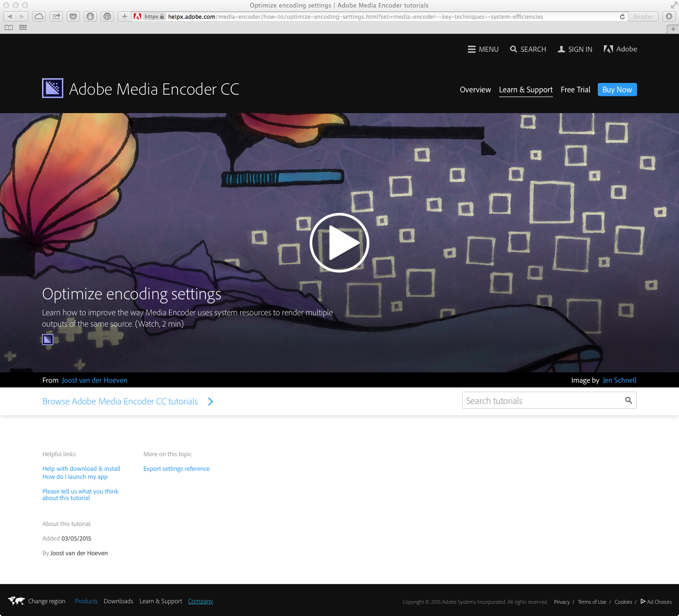Open Joost van der Hoeven author link in the From bar
Viewport: 679px width, 616px height.
[94, 380]
